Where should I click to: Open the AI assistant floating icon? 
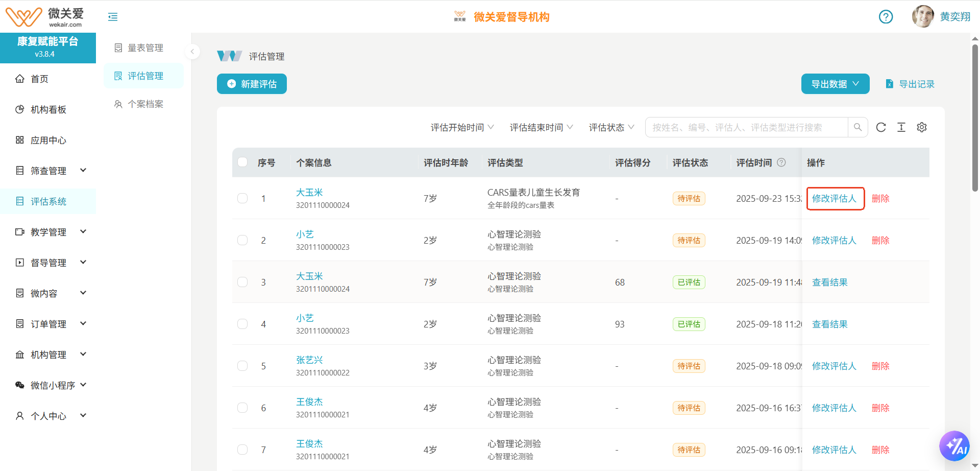point(954,446)
